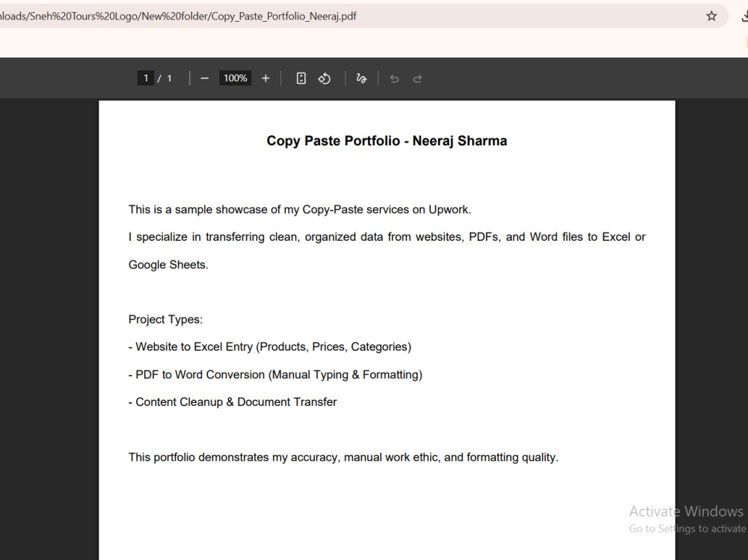The height and width of the screenshot is (560, 748).
Task: Click the total page count '1'
Action: point(169,79)
